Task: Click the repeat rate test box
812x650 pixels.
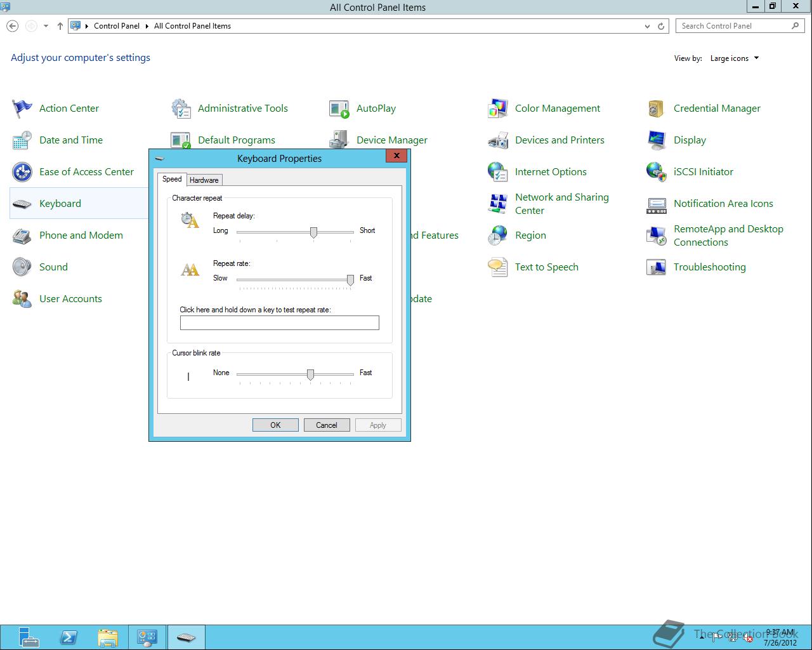Action: (x=280, y=323)
